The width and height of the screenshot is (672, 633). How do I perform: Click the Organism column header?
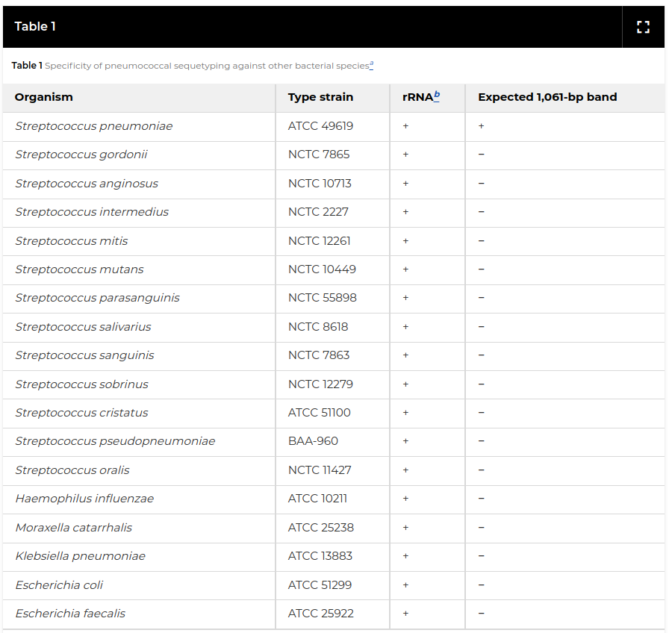coord(44,97)
